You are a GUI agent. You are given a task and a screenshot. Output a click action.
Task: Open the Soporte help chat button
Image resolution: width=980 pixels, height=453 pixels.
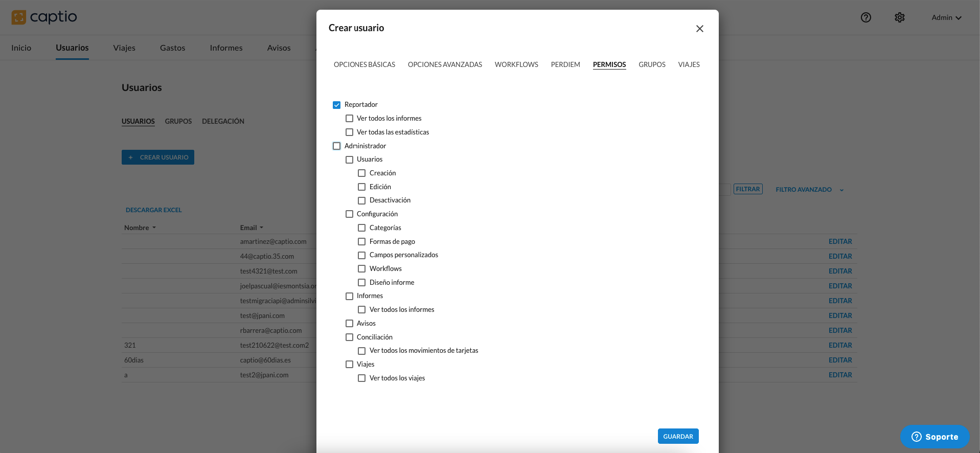click(x=935, y=437)
